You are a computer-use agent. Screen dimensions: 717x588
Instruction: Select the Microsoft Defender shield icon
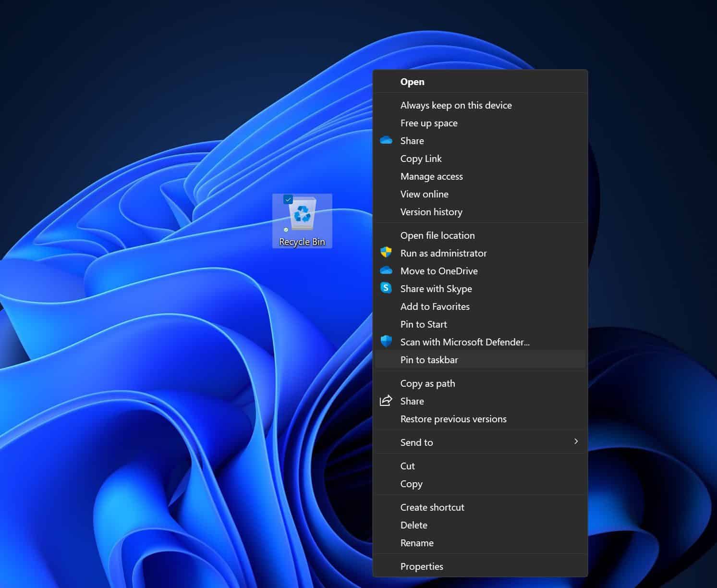click(387, 342)
